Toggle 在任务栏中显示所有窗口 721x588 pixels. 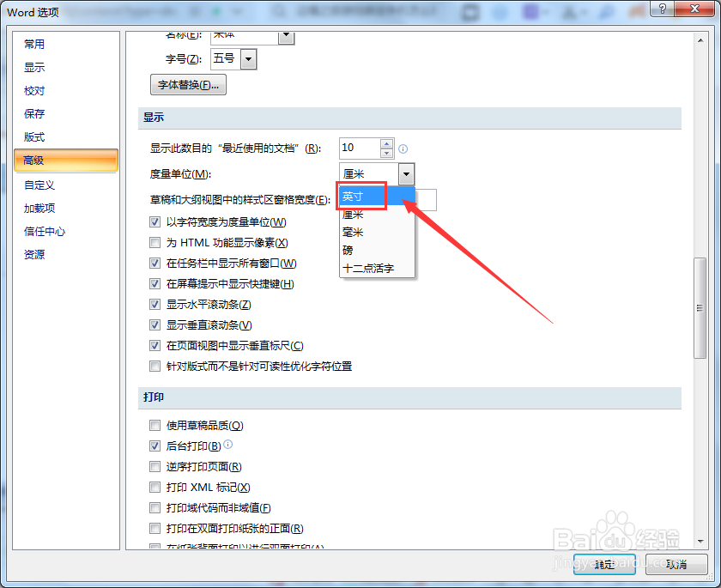pos(155,263)
